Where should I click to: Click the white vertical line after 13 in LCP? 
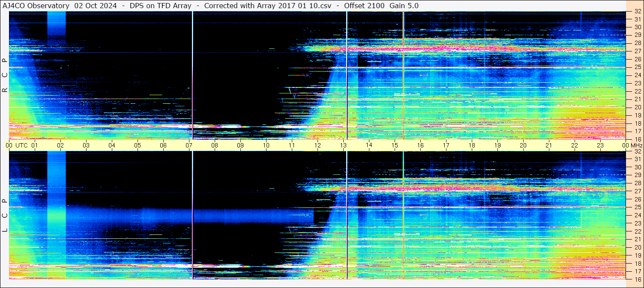tap(347, 215)
